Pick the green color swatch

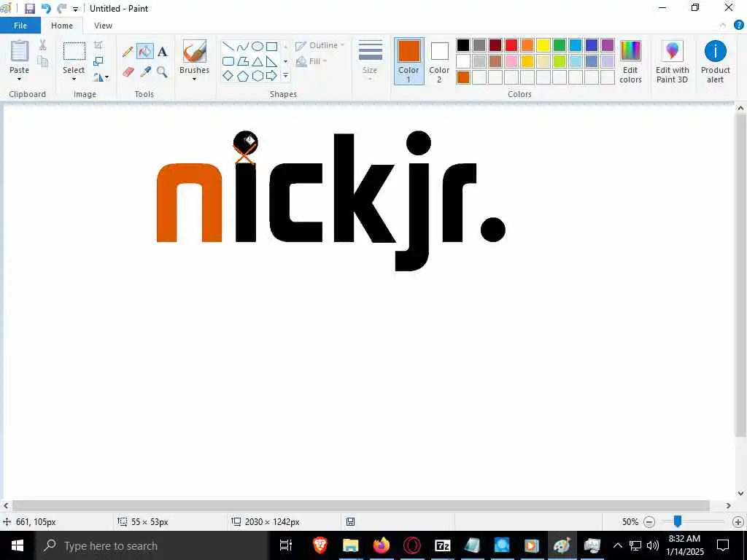tap(560, 45)
